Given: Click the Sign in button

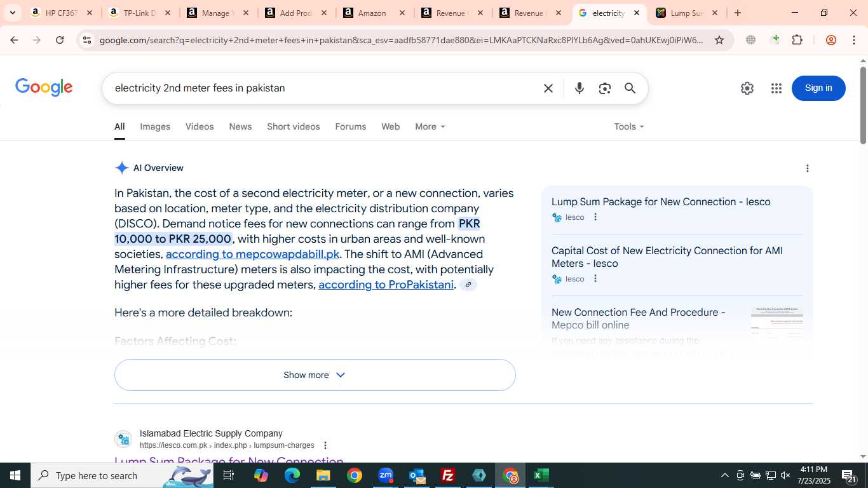Looking at the screenshot, I should (818, 88).
